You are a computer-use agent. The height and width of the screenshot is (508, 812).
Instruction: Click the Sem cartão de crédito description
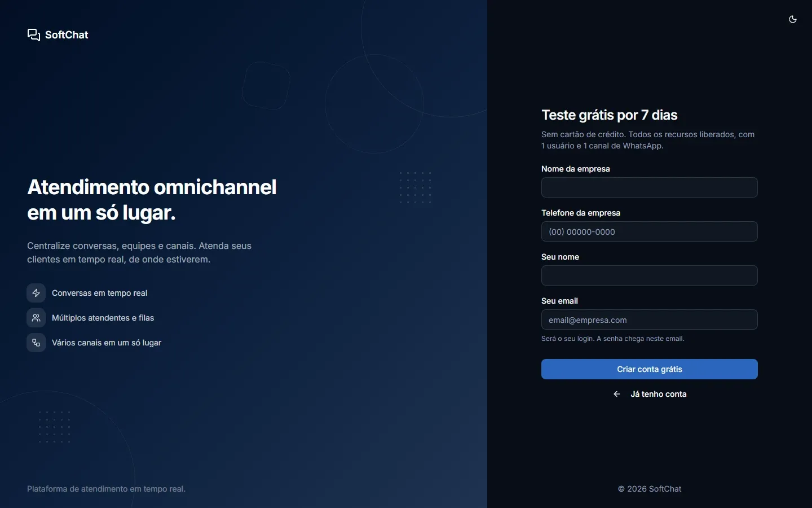[648, 140]
